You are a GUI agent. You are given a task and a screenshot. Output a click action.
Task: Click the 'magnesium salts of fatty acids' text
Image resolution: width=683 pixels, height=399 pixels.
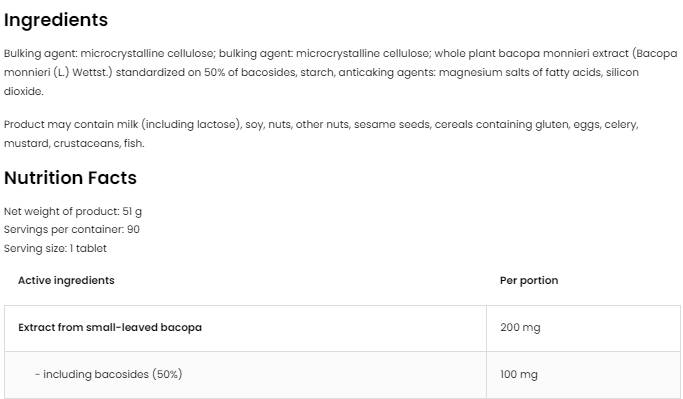(x=521, y=72)
